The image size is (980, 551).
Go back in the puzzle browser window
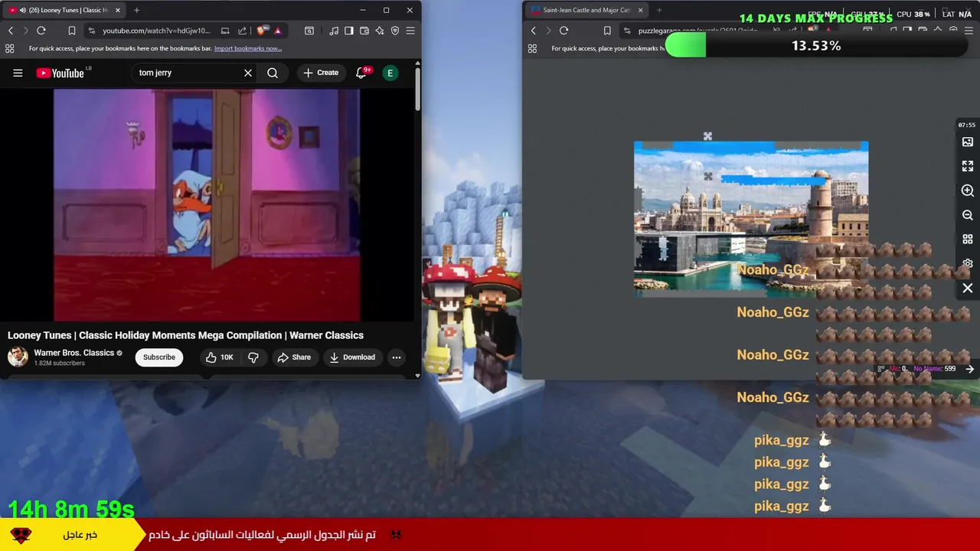click(x=534, y=31)
